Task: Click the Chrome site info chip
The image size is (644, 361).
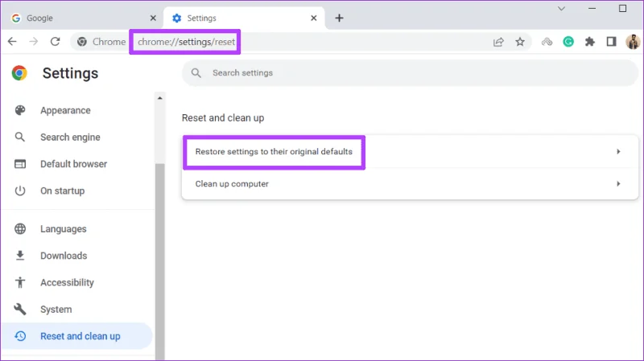Action: (x=101, y=42)
